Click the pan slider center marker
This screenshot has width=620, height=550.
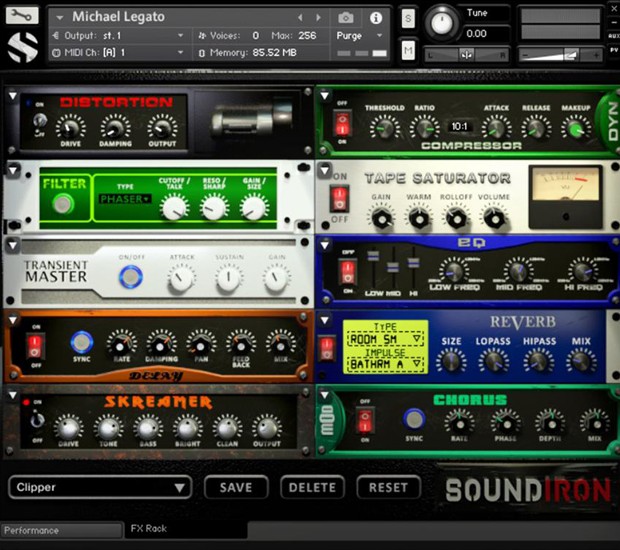click(x=467, y=55)
